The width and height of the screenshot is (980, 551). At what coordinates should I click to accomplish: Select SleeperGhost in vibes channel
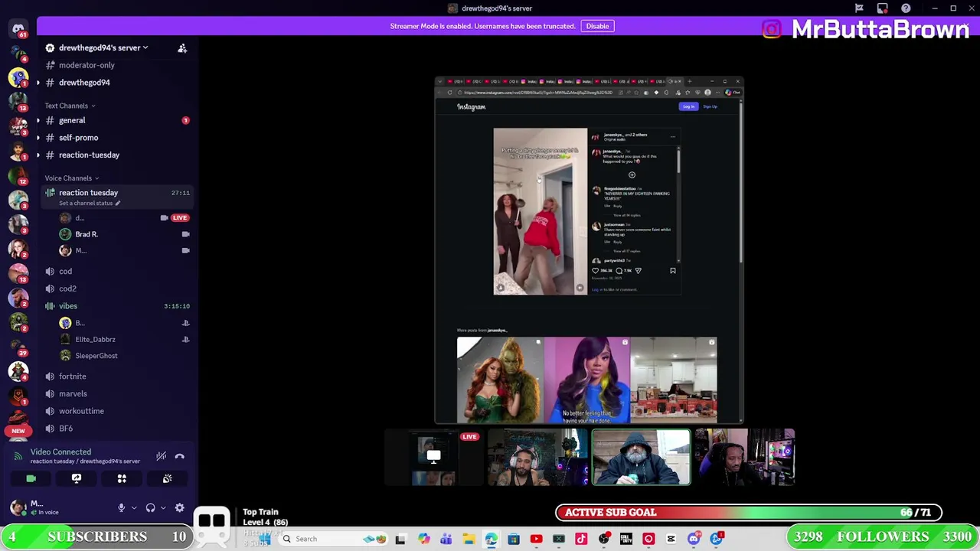(x=125, y=356)
